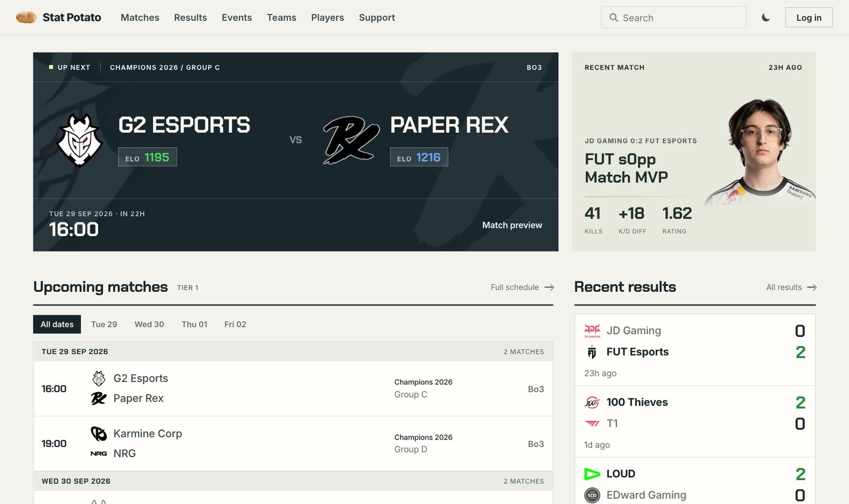The image size is (849, 504).
Task: Click G2 ELO 1195 badge
Action: (148, 157)
